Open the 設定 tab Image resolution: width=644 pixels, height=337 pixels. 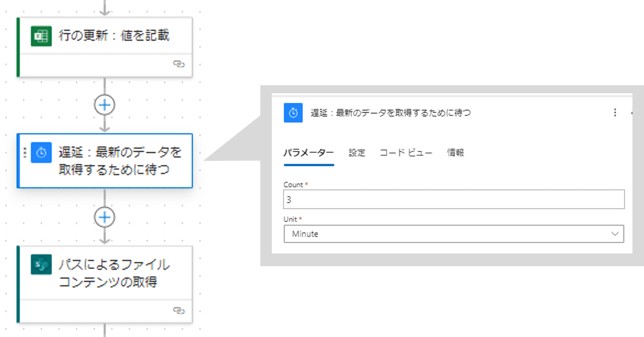357,153
